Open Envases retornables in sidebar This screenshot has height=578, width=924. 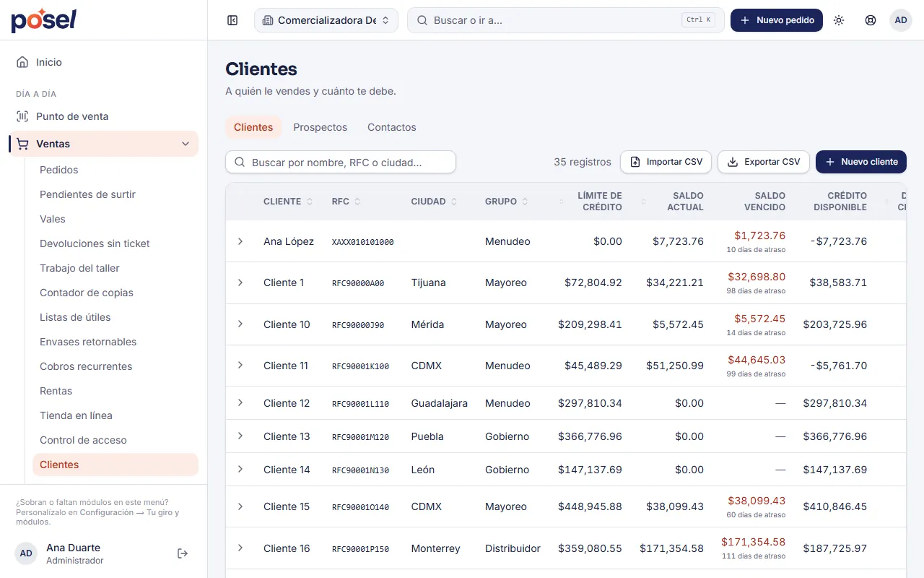(x=115, y=342)
